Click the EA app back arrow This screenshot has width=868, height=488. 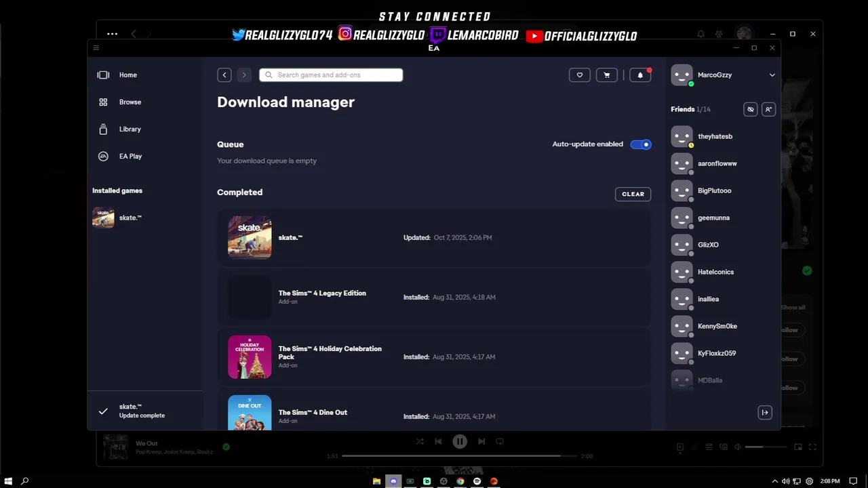click(x=224, y=75)
